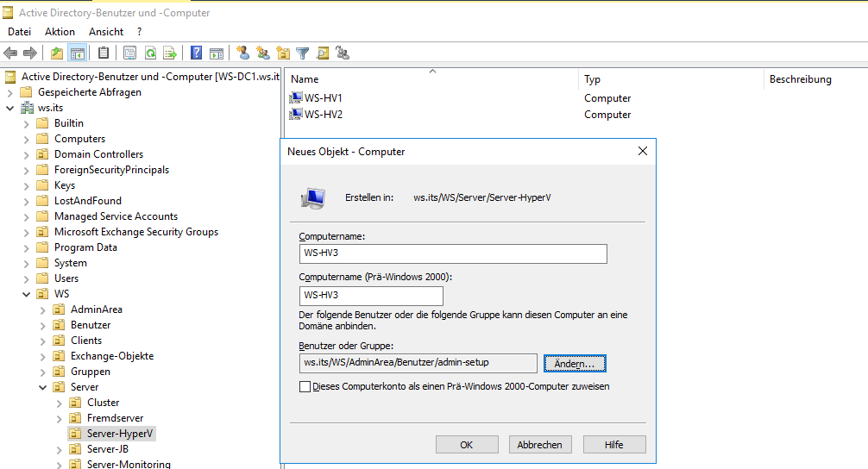This screenshot has width=868, height=469.
Task: Click the clipboard paste toolbar icon
Action: pyautogui.click(x=104, y=53)
